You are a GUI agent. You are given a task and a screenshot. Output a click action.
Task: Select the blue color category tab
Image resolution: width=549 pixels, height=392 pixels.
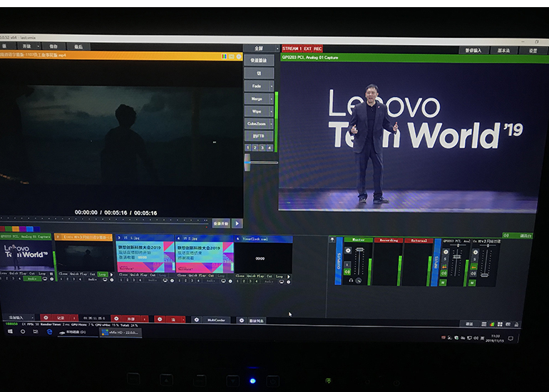click(x=30, y=229)
